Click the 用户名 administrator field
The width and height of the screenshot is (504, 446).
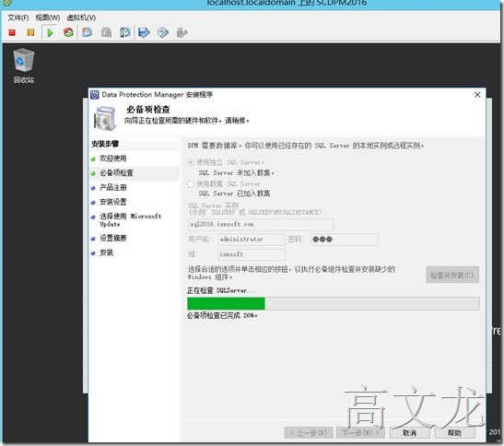point(251,240)
